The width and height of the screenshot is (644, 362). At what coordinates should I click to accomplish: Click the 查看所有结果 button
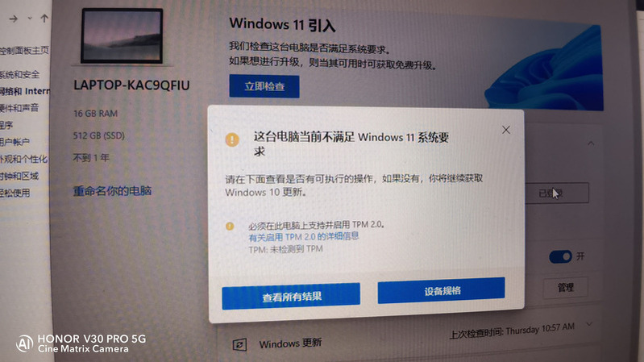click(291, 296)
